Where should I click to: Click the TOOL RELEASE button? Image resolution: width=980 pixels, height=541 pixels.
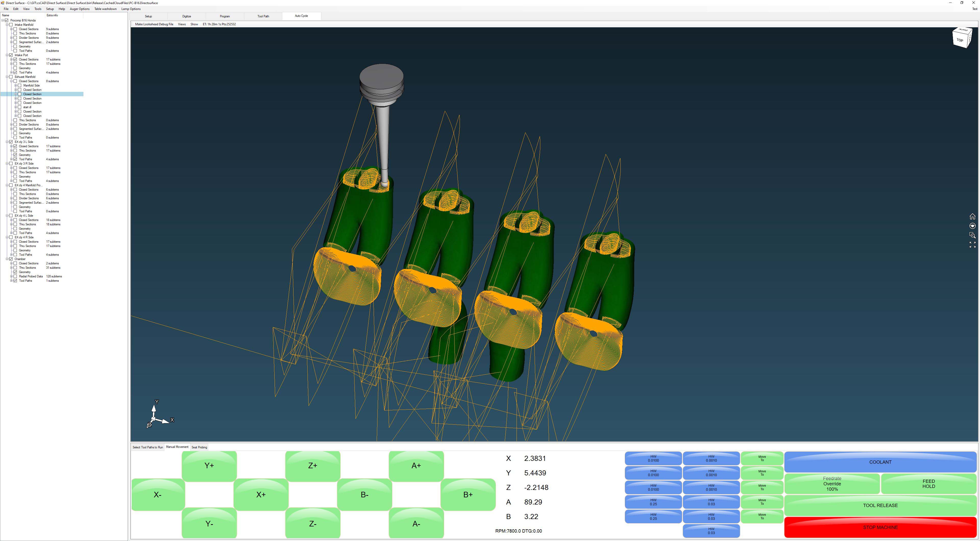click(x=880, y=505)
